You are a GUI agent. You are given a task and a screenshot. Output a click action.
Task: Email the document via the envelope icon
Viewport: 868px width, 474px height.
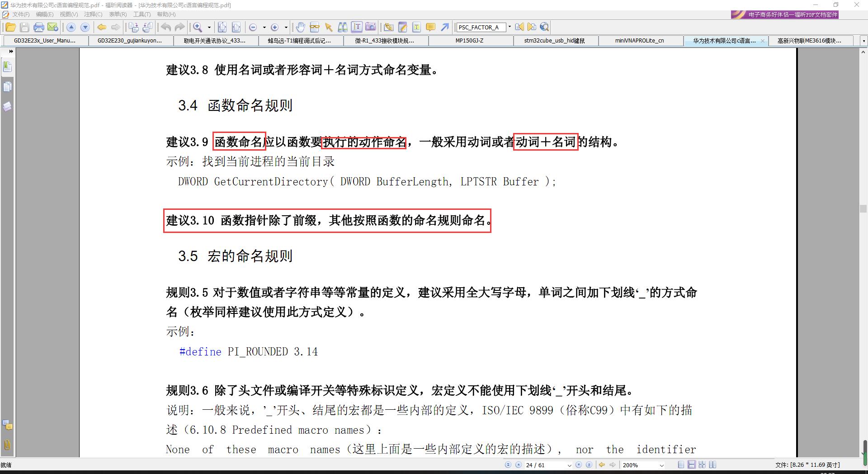tap(53, 27)
